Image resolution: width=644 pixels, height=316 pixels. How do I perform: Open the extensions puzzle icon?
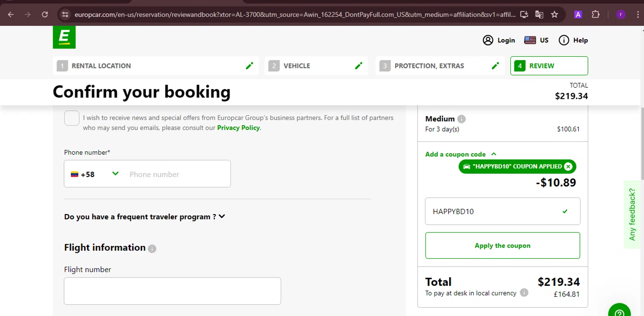(595, 15)
